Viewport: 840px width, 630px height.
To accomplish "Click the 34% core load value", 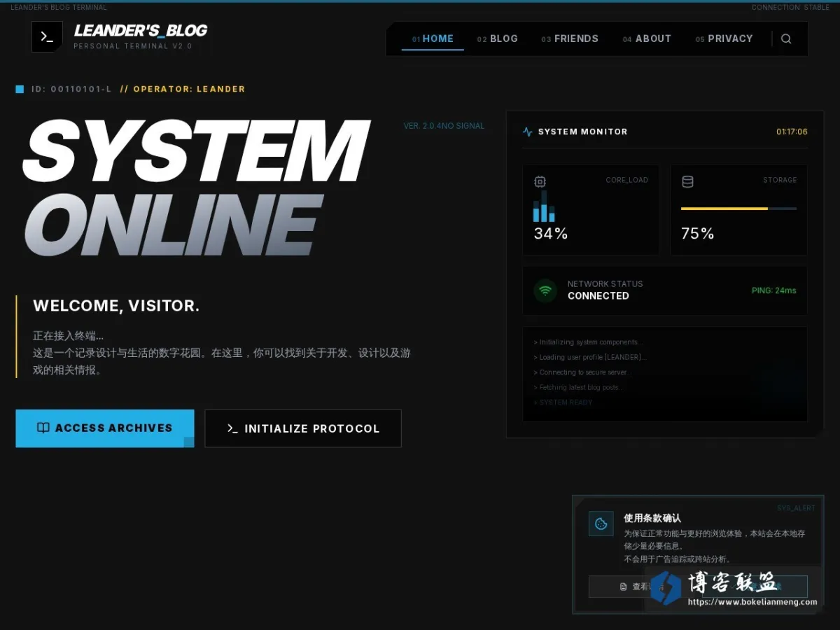I will (551, 234).
